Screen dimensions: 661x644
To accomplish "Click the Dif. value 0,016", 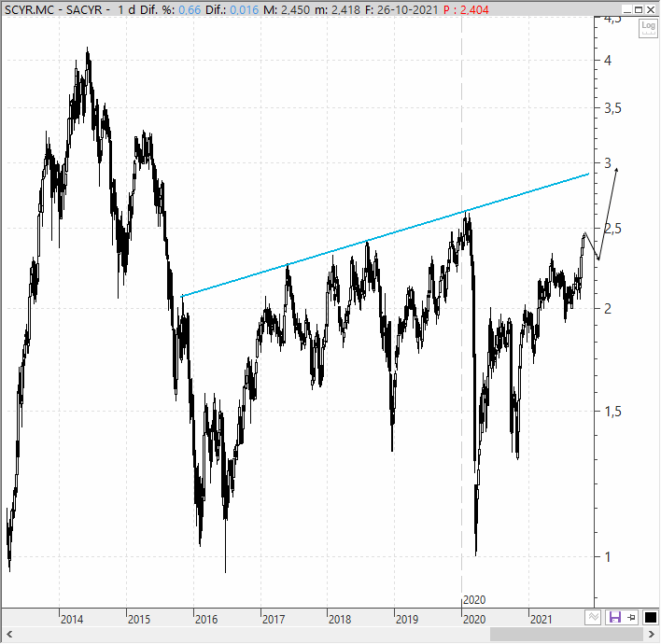I will [x=244, y=9].
